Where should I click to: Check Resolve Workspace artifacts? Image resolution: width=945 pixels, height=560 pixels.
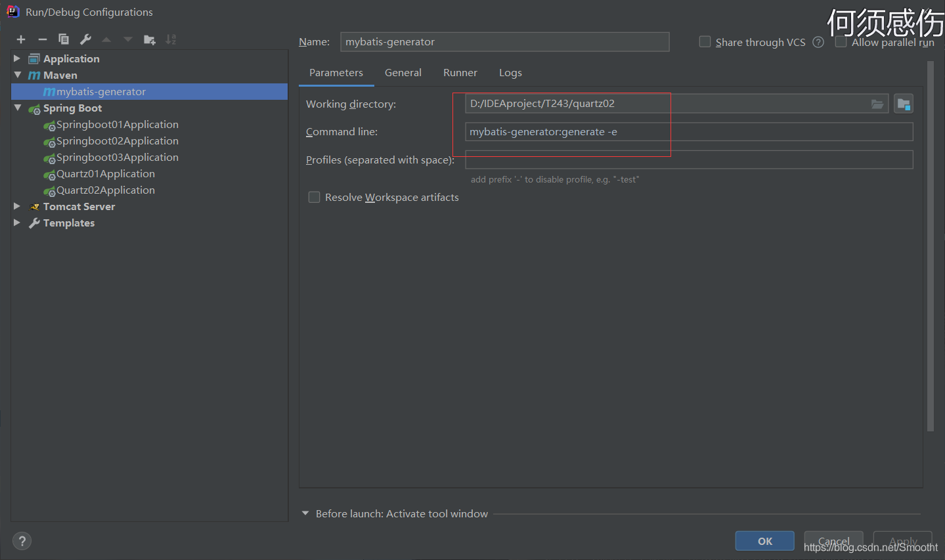point(315,197)
